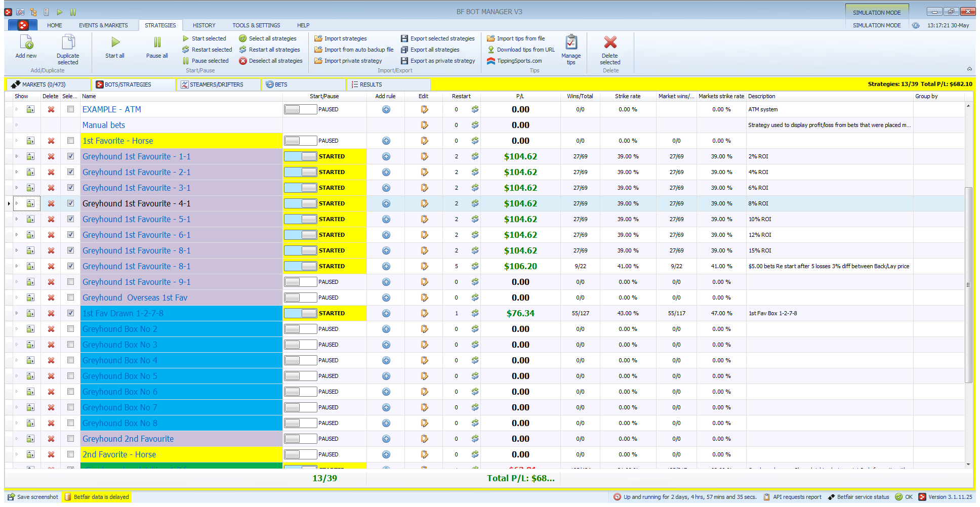Start Greyhound Overseas 1st Fav via toggle

click(x=300, y=298)
